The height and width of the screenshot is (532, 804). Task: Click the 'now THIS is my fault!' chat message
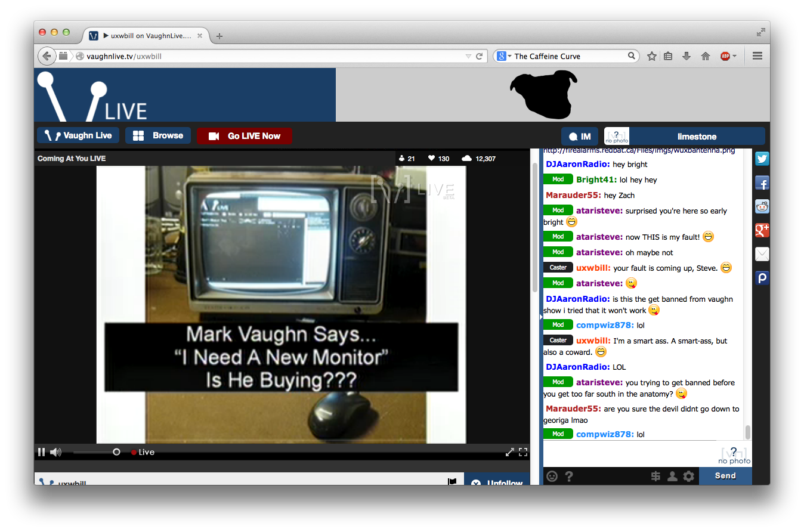[x=662, y=237]
